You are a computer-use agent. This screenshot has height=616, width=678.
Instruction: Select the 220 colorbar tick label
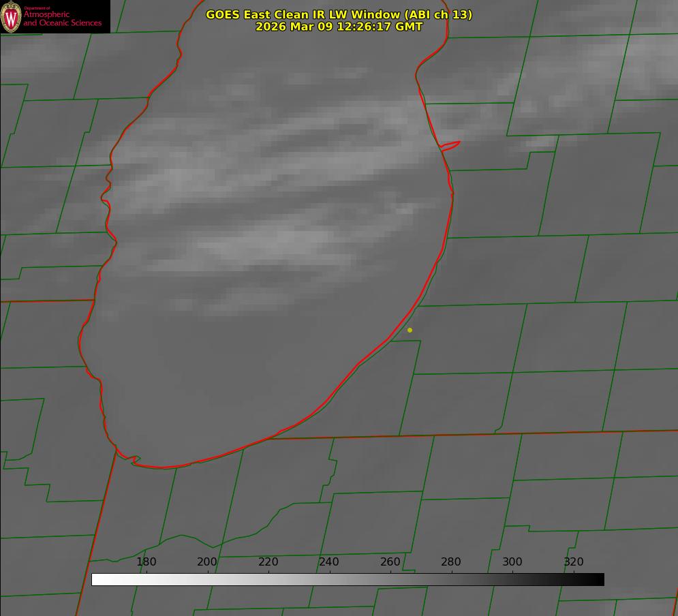pyautogui.click(x=268, y=561)
